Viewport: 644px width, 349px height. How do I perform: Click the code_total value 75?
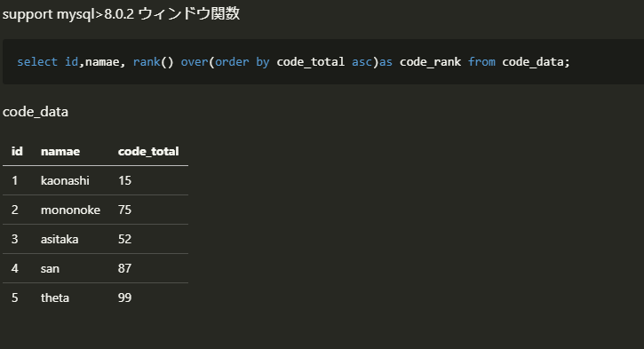coord(124,210)
